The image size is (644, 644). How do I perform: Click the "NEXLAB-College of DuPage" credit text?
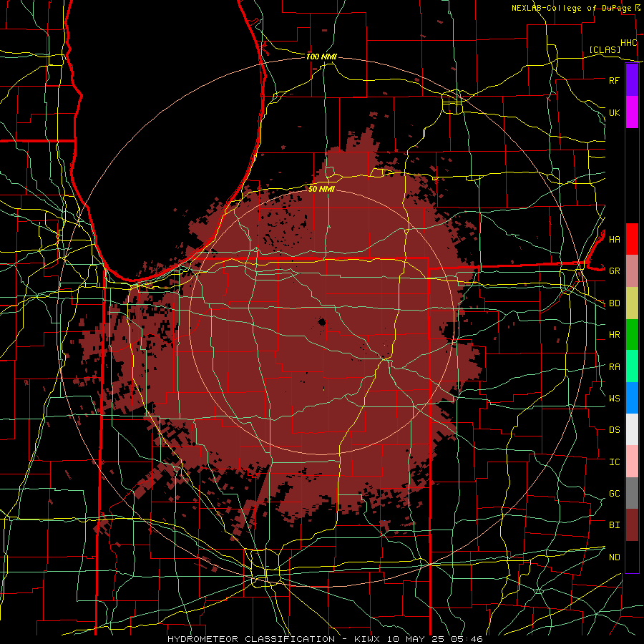coord(573,8)
